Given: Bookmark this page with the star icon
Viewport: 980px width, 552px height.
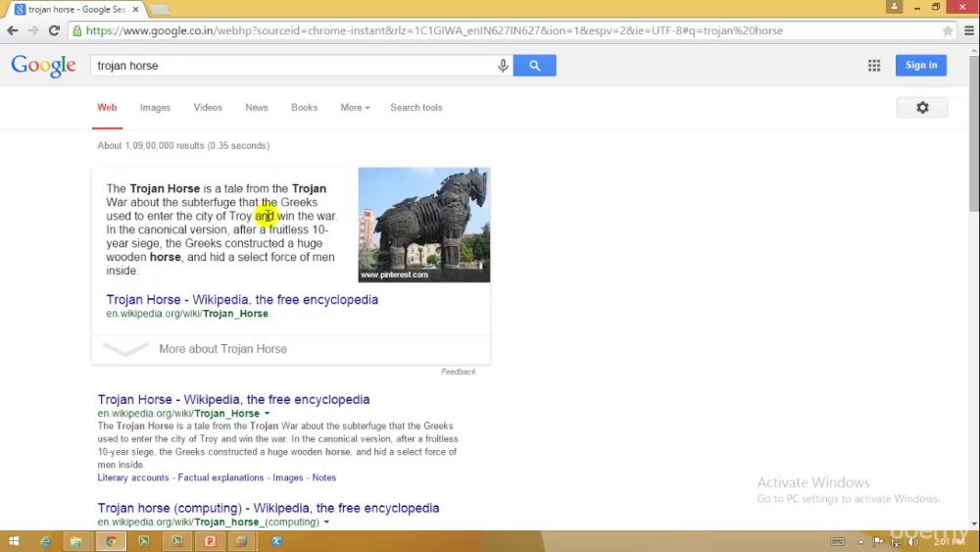Looking at the screenshot, I should [x=948, y=30].
